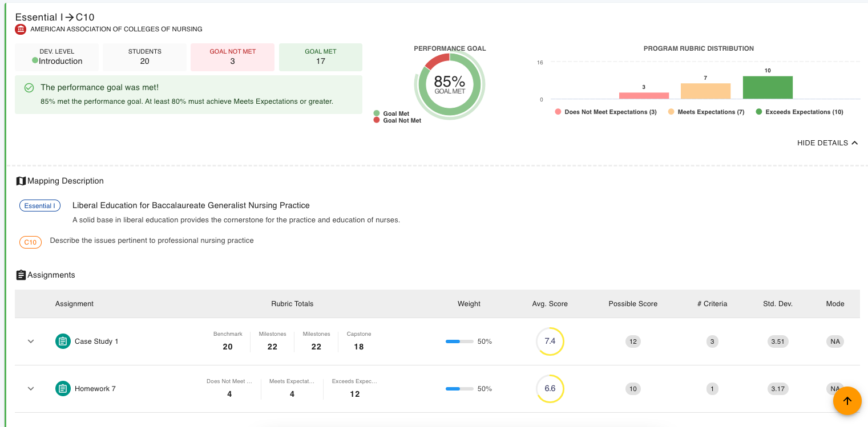Click the Std. Dev. column header
This screenshot has height=427, width=868.
(x=778, y=304)
